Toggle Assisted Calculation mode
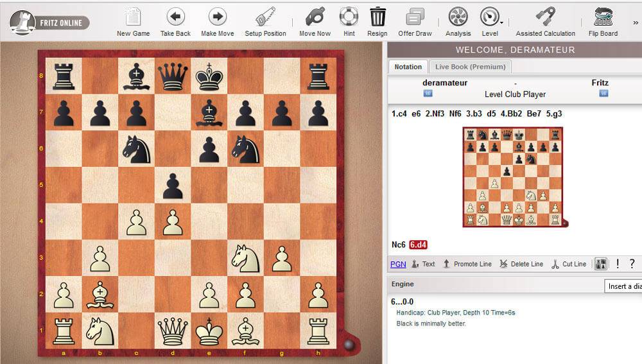 click(x=545, y=17)
